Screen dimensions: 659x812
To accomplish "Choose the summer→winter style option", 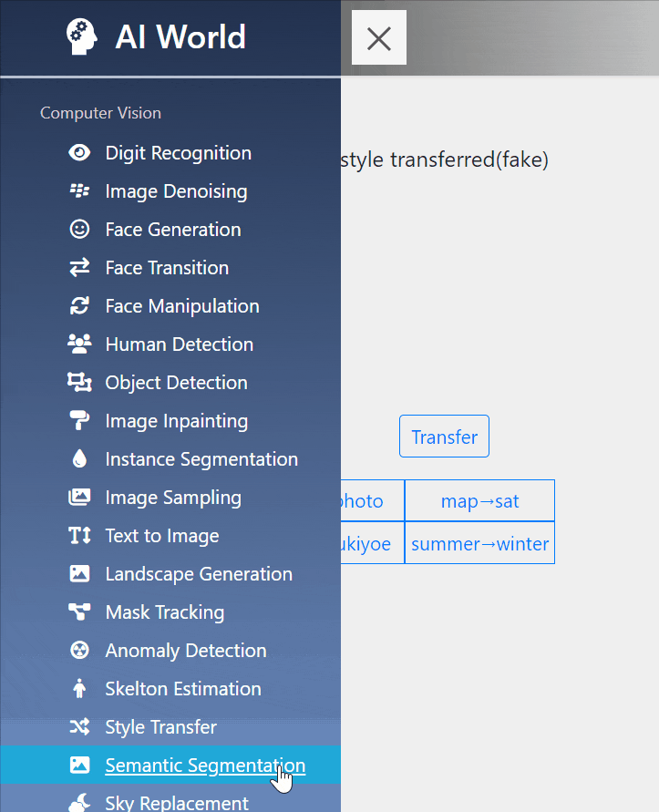I will (479, 543).
